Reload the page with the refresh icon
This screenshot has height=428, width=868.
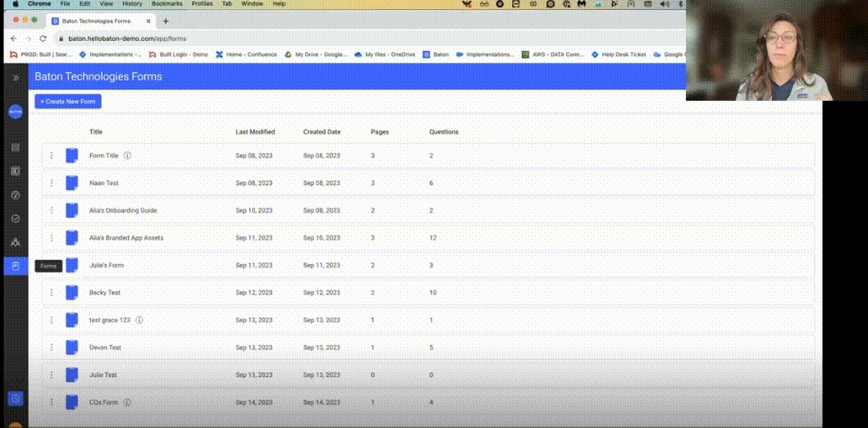coord(43,39)
